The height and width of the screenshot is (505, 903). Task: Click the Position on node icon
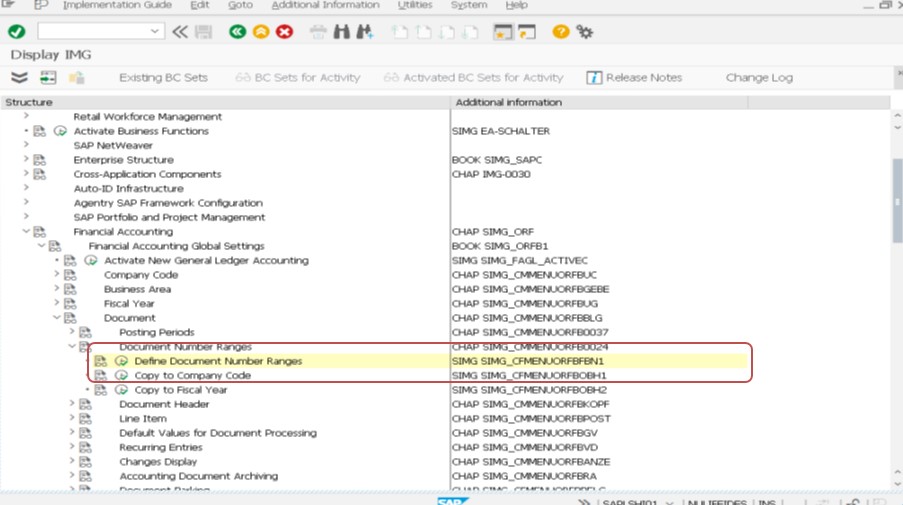(x=48, y=77)
